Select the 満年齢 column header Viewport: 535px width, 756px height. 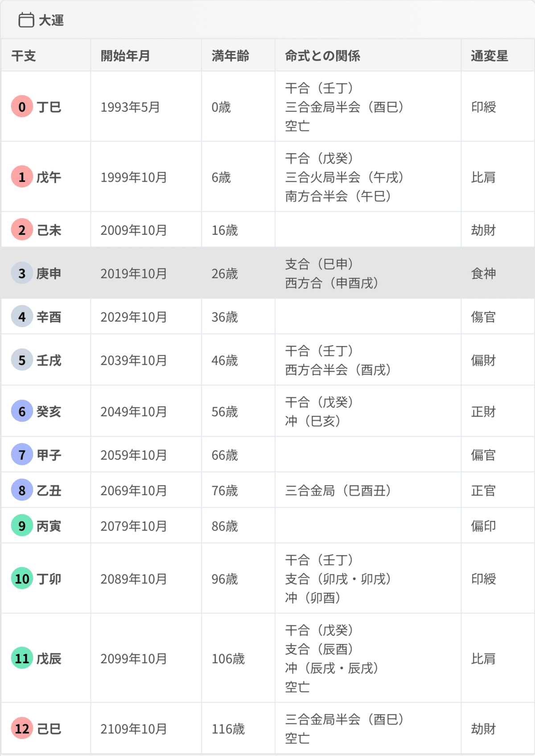[230, 56]
